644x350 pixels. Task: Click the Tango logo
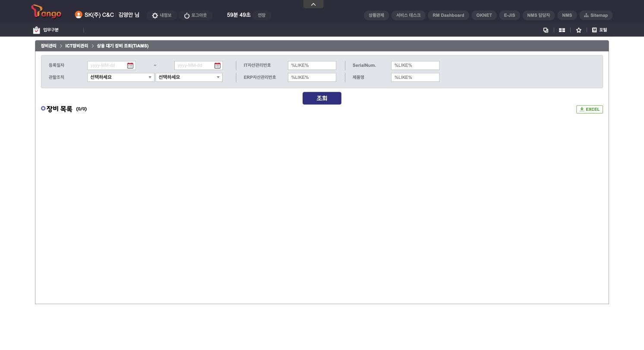(x=46, y=12)
